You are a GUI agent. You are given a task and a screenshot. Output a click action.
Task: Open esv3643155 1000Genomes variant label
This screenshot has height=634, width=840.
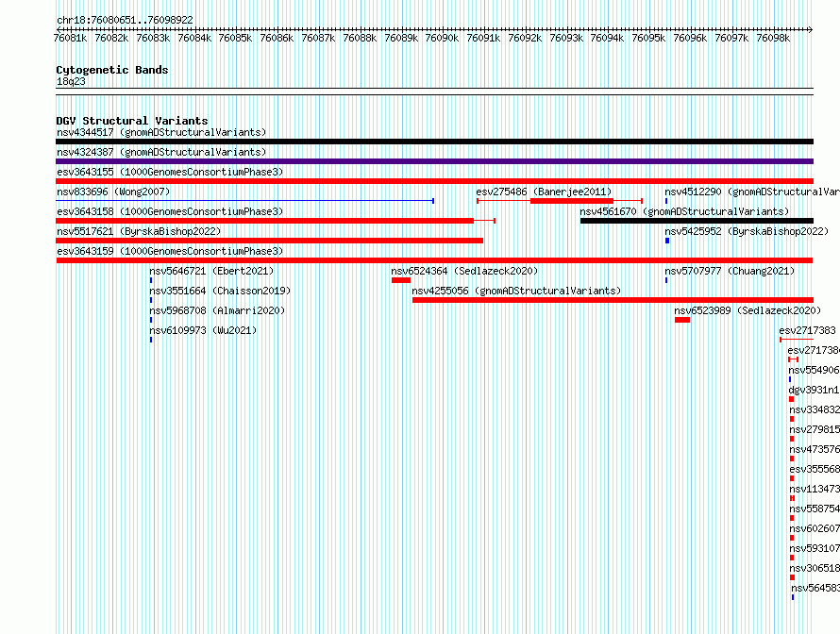click(x=170, y=172)
